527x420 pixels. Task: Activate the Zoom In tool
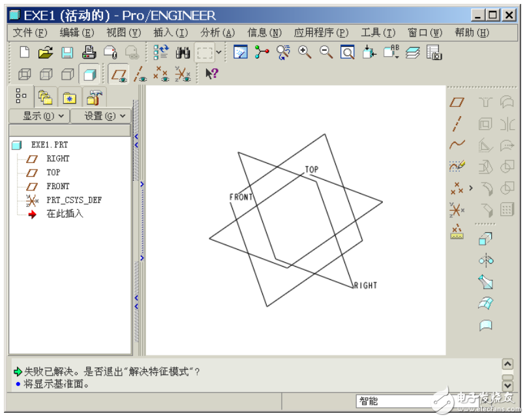[x=305, y=52]
